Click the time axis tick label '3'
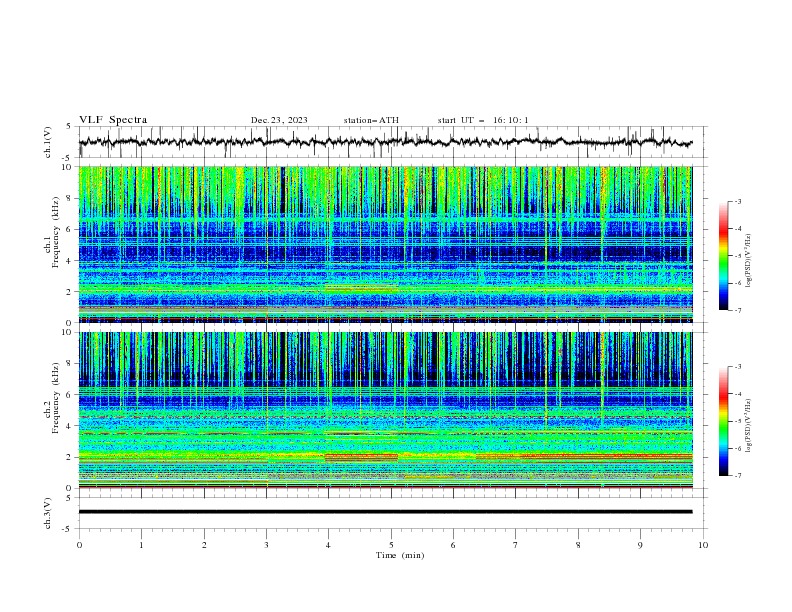This screenshot has height=612, width=792. (x=266, y=545)
